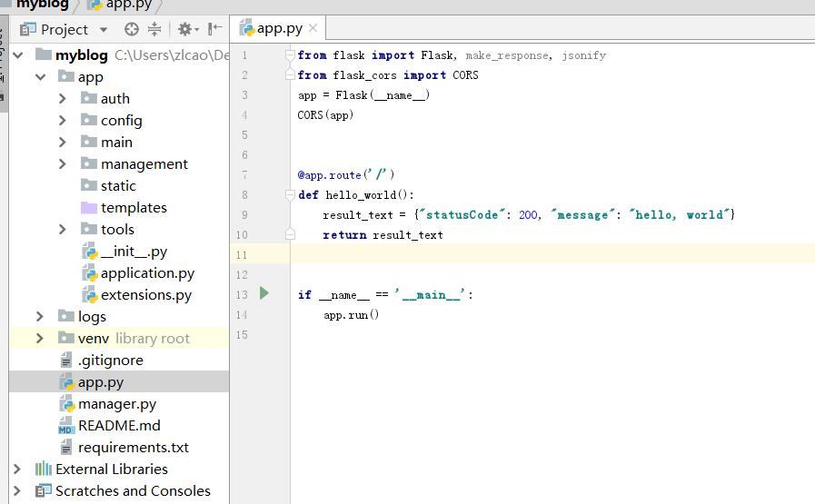Expand the venv library root folder
Screen dimensions: 815x504
(40, 339)
